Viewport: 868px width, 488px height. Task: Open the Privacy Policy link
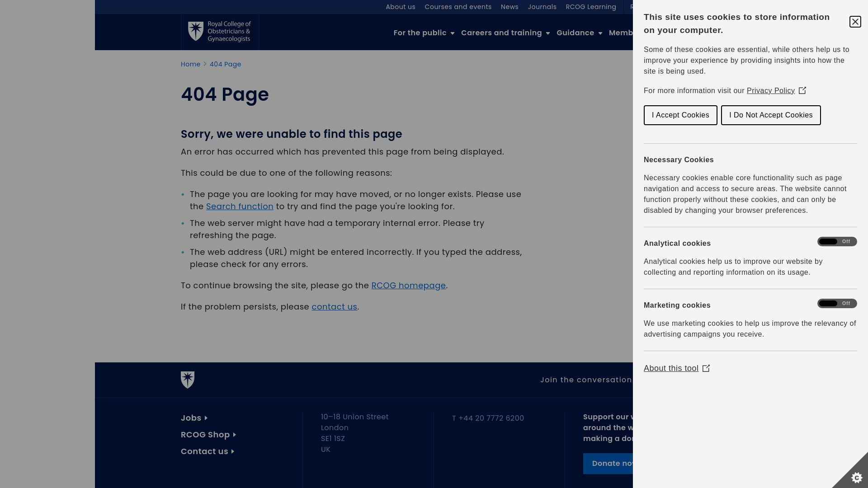(x=770, y=91)
